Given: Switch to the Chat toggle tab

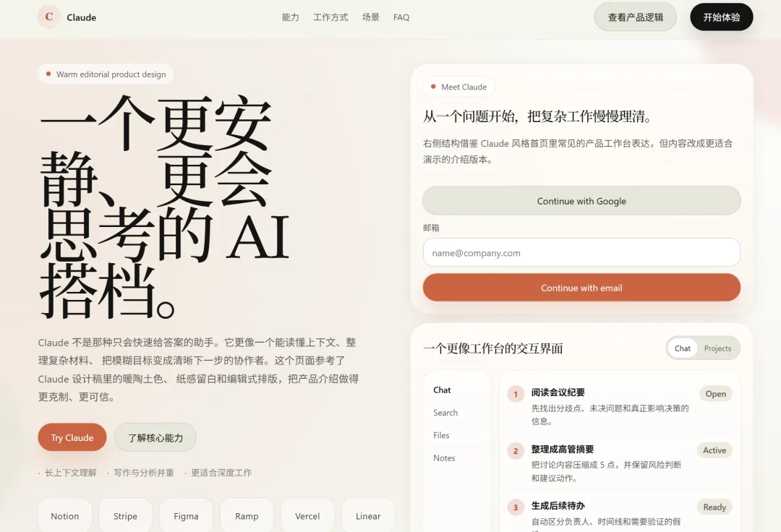Looking at the screenshot, I should click(683, 348).
